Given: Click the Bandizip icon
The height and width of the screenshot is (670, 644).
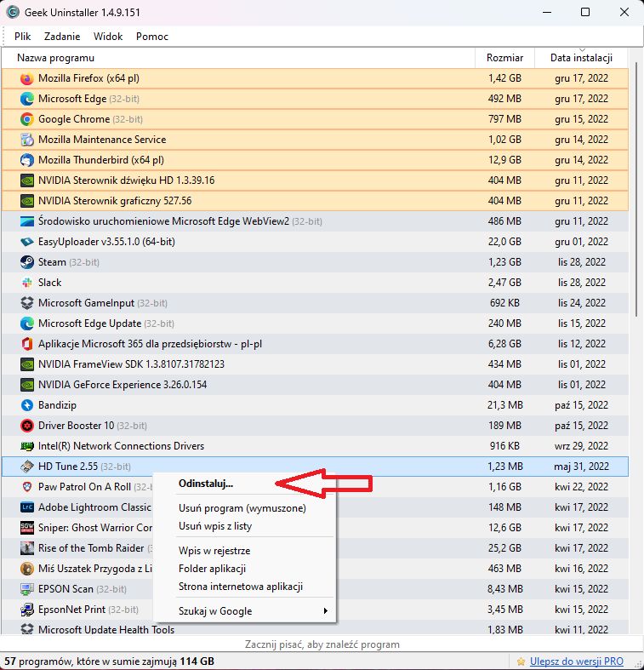Looking at the screenshot, I should coord(27,405).
